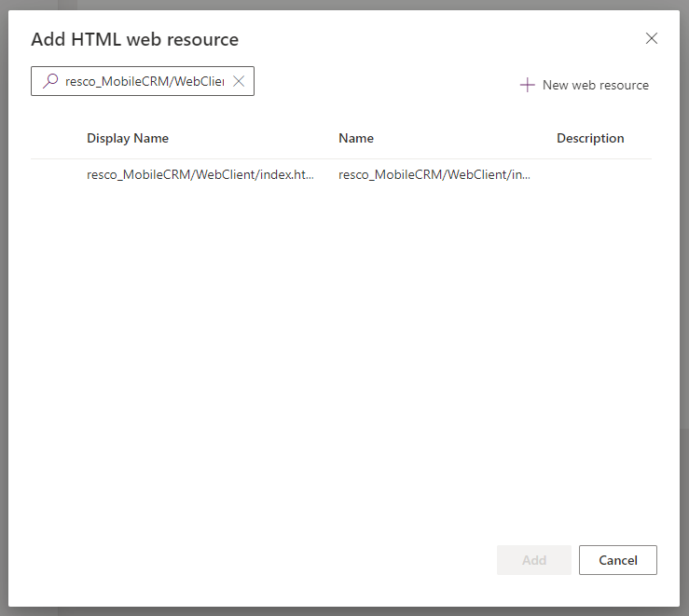Screen dimensions: 689x616
Task: Cancel adding the web resource
Action: [617, 560]
